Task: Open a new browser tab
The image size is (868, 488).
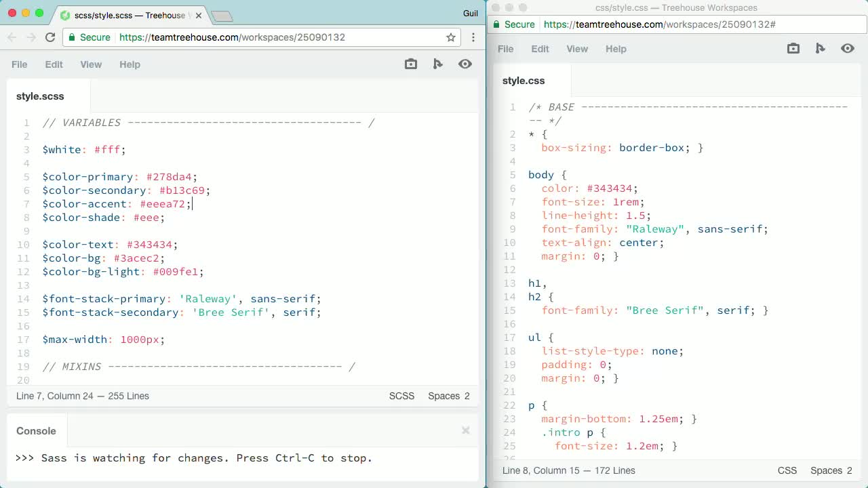Action: coord(222,16)
